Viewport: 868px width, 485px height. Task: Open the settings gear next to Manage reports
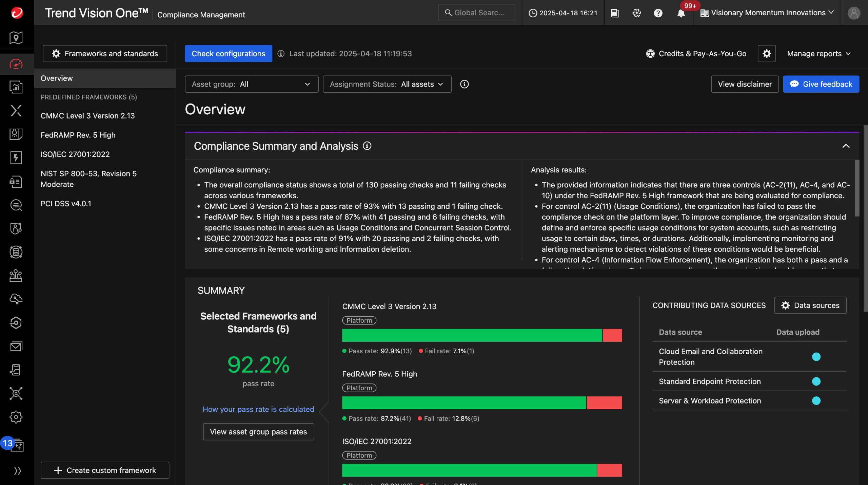coord(767,54)
